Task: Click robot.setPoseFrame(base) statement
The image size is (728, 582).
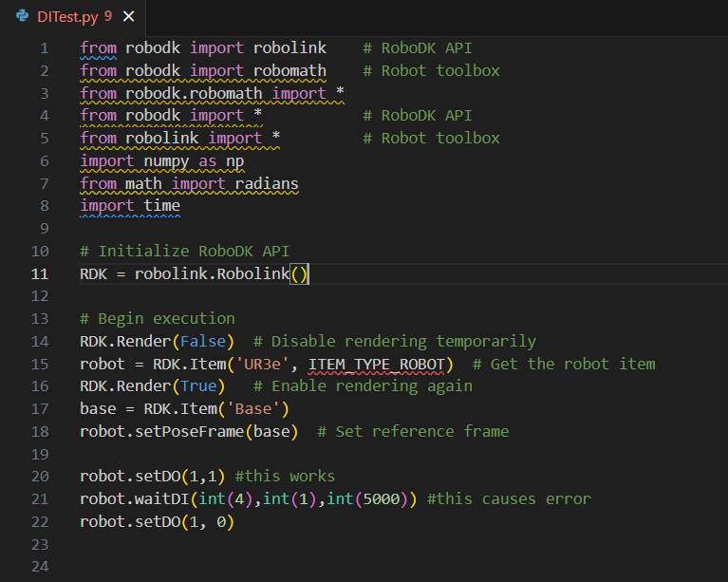Action: point(188,431)
